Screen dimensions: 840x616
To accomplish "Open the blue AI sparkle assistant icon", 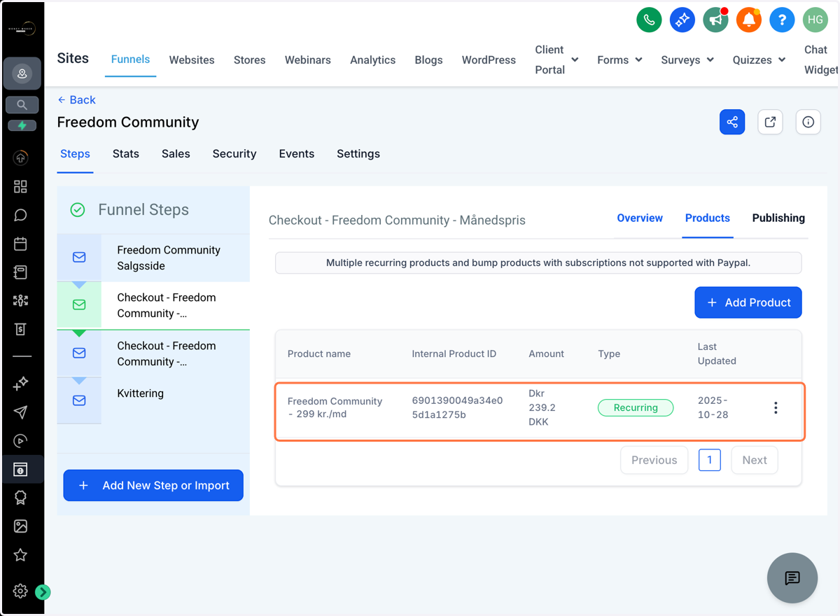I will pos(682,20).
